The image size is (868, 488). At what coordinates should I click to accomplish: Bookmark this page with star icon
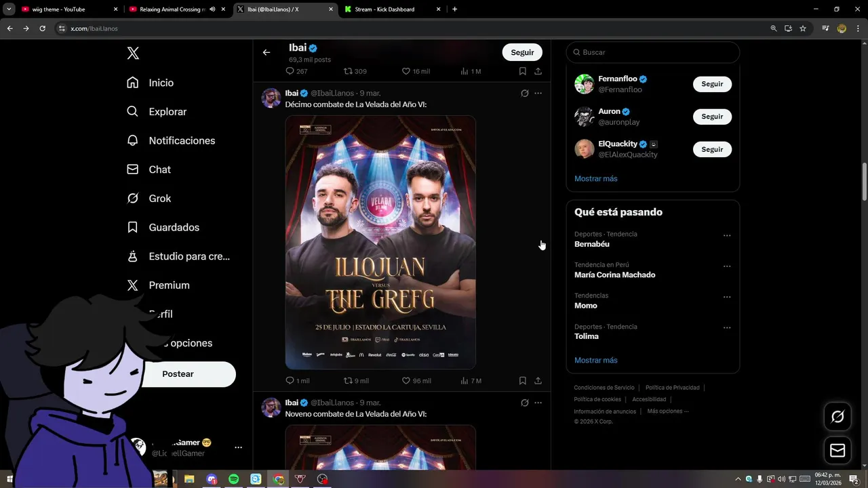[x=803, y=28]
